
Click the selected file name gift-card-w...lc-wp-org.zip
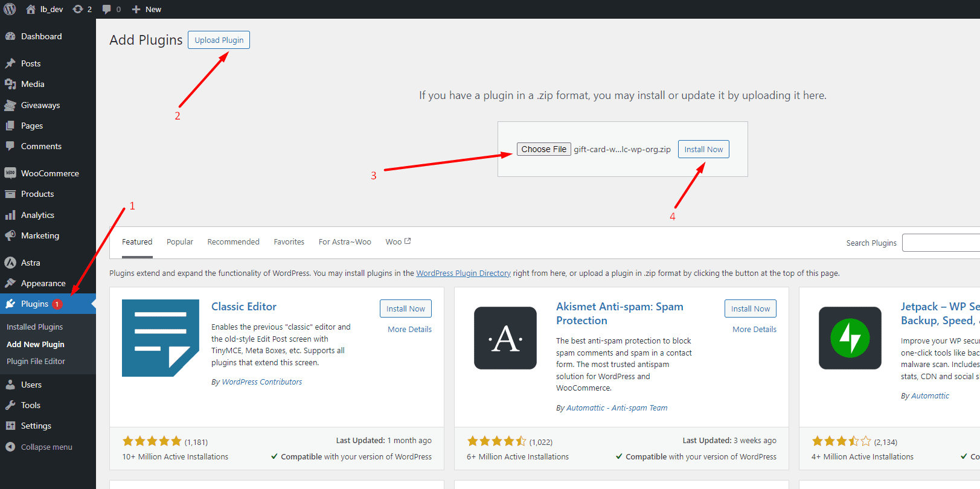(622, 150)
